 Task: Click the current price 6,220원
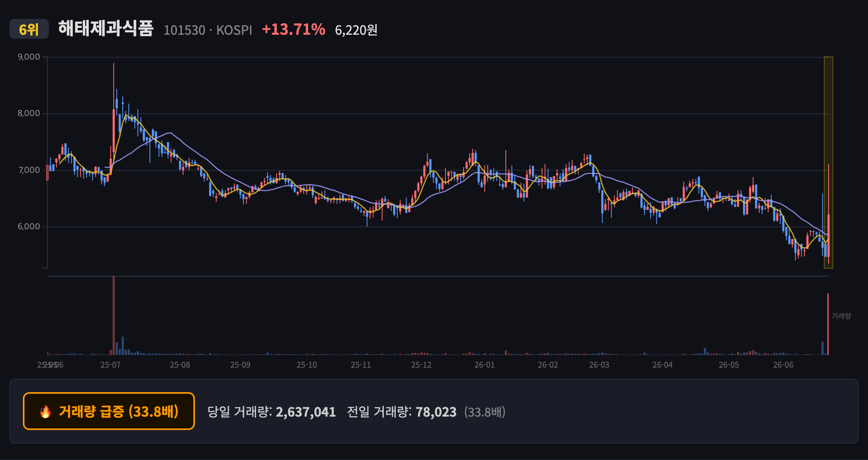tap(356, 30)
